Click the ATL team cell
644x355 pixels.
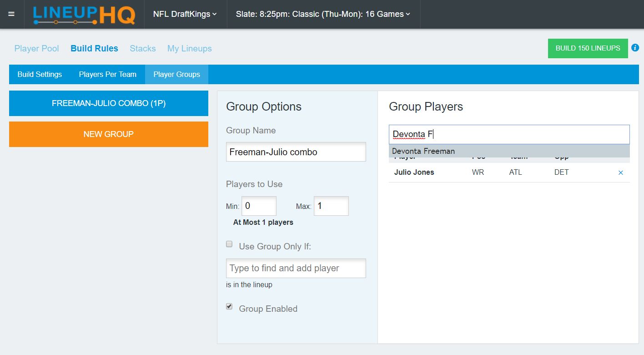point(516,172)
